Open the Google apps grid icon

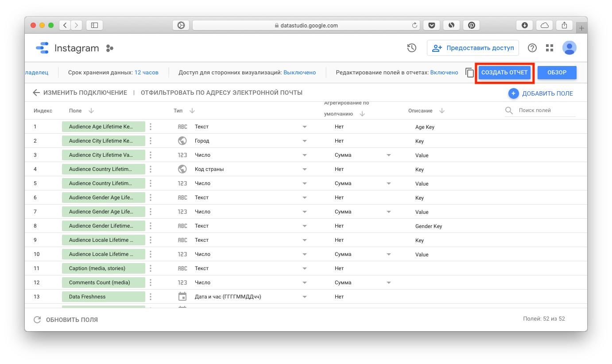click(550, 48)
